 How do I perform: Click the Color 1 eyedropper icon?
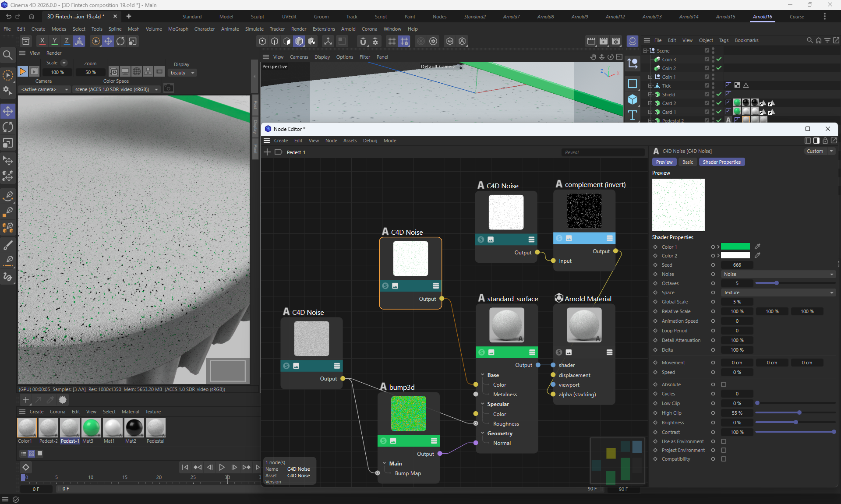[x=757, y=247]
